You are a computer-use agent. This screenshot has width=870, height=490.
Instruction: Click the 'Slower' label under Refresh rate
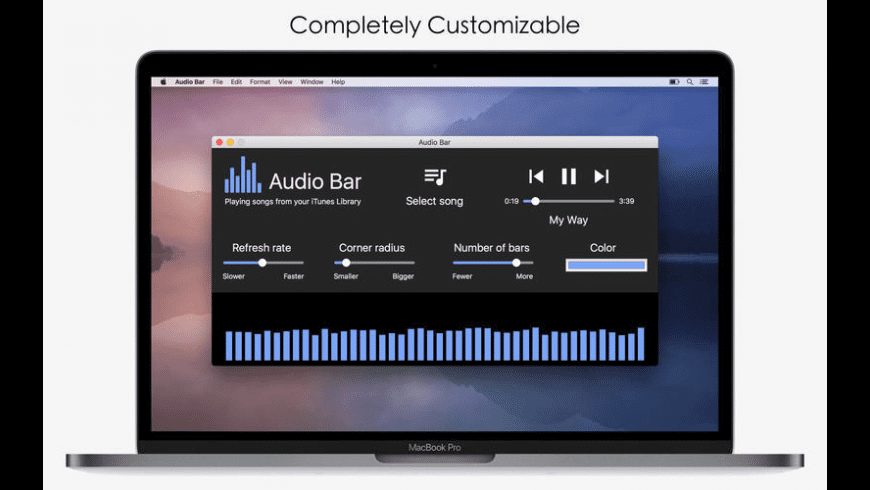[234, 276]
